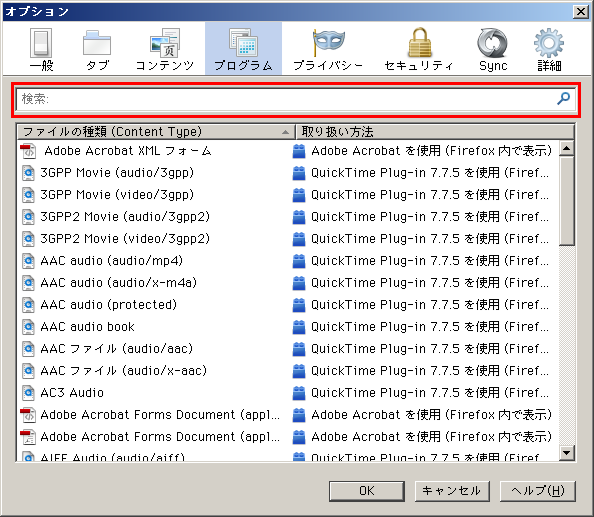Click file icon beside AC3 Audio
The image size is (594, 517).
click(28, 392)
